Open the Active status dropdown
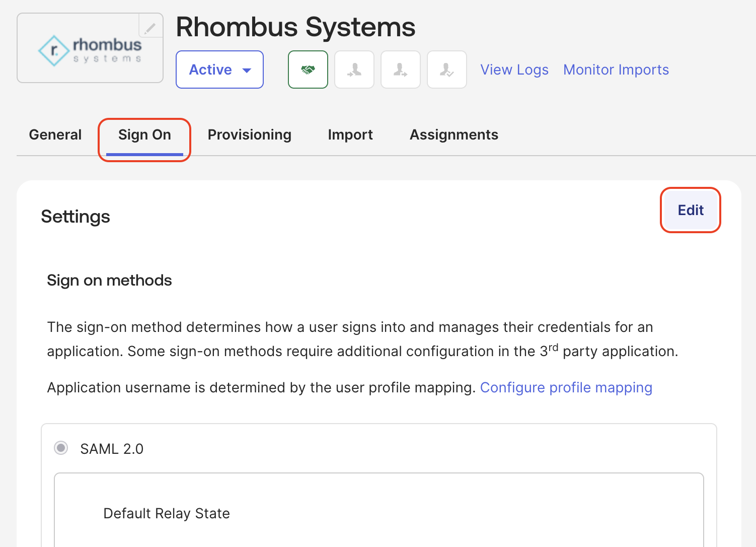756x547 pixels. [220, 70]
